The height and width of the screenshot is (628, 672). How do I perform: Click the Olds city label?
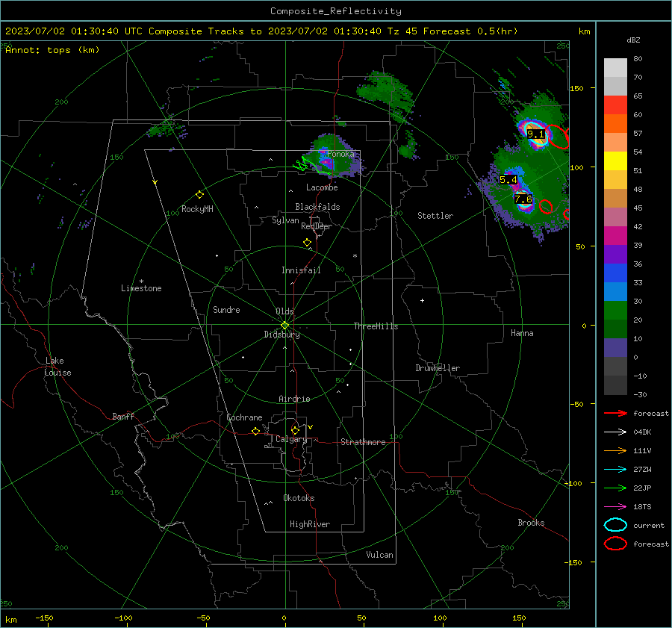coord(284,311)
